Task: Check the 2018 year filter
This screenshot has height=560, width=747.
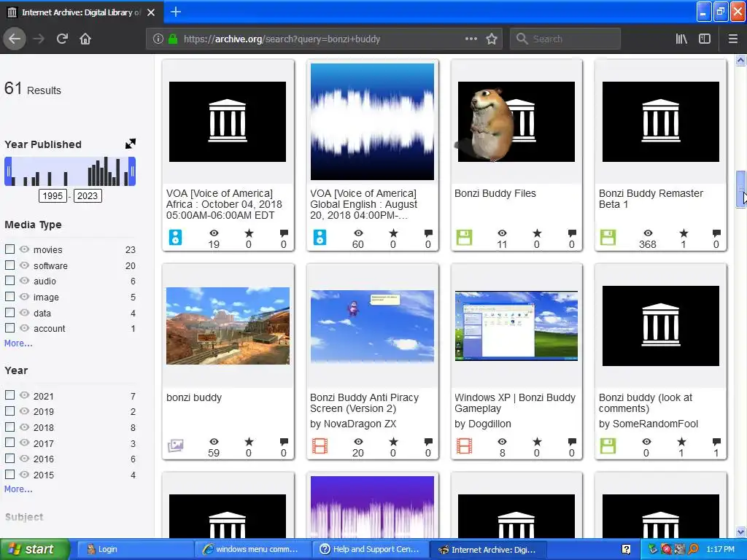Action: point(9,427)
